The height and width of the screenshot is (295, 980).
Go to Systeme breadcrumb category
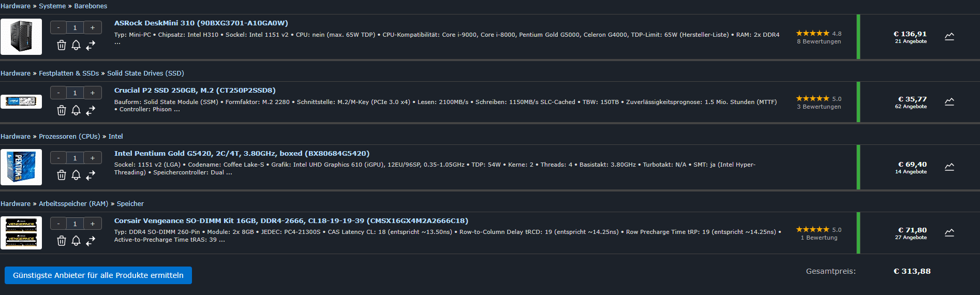click(52, 6)
